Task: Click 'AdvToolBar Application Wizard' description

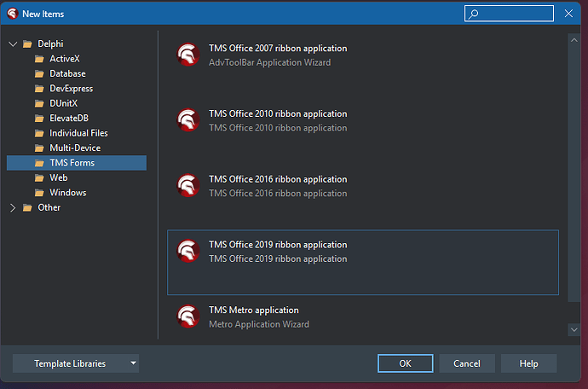Action: click(x=269, y=62)
